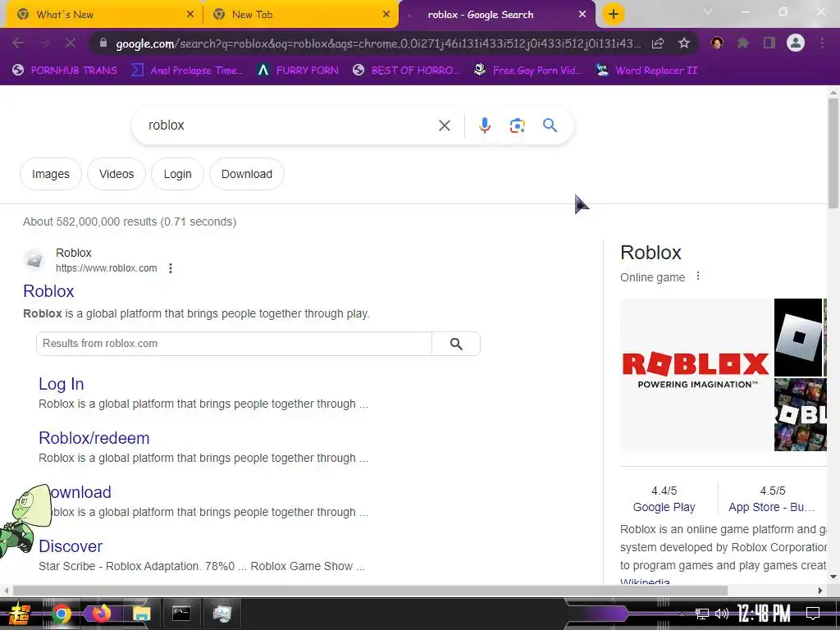Click the blue magnifier search button
840x630 pixels.
550,126
